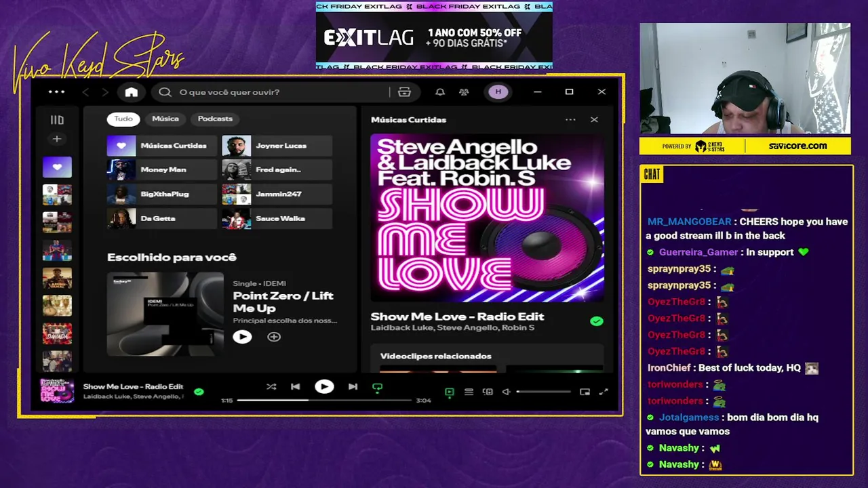Open the 'Fred again..' shortcut tile
Screen dimensions: 868x488
(277, 169)
